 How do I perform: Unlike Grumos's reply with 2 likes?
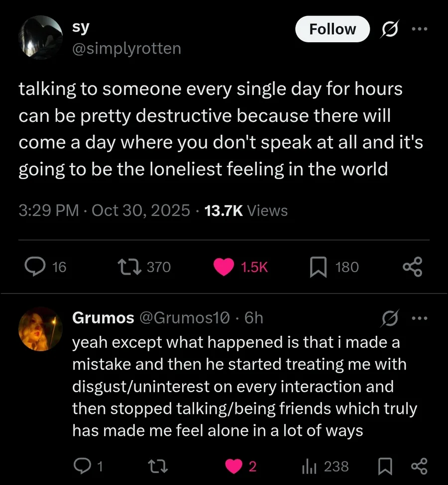[x=234, y=466]
